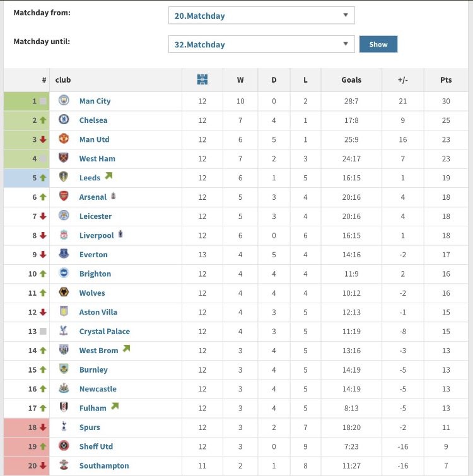Click the matches played column header icon
The width and height of the screenshot is (473, 476).
point(202,80)
